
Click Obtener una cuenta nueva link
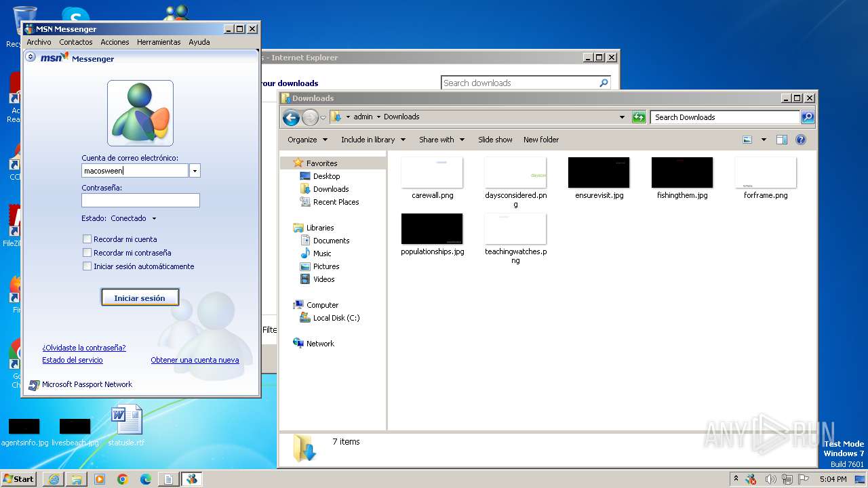pos(195,360)
